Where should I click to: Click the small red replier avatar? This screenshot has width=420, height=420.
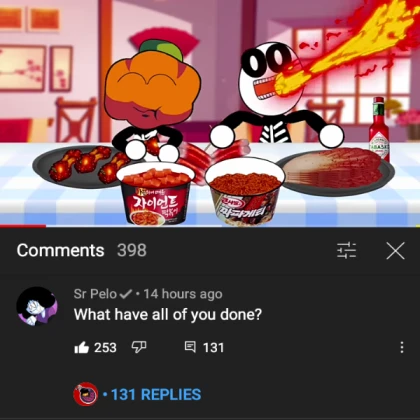[x=86, y=394]
